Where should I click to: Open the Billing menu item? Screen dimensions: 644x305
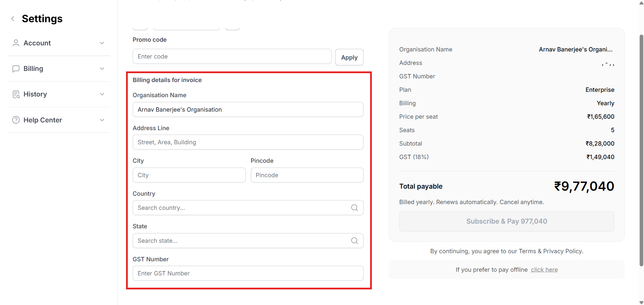33,69
